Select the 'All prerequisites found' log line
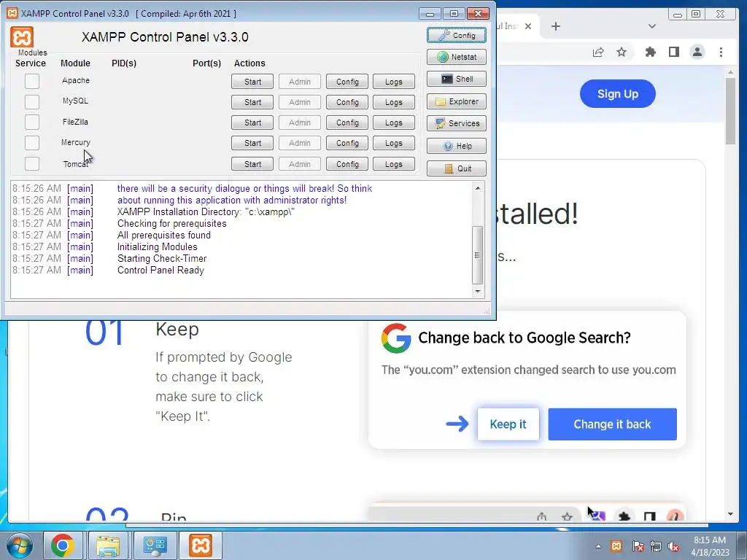This screenshot has width=747, height=560. tap(164, 236)
